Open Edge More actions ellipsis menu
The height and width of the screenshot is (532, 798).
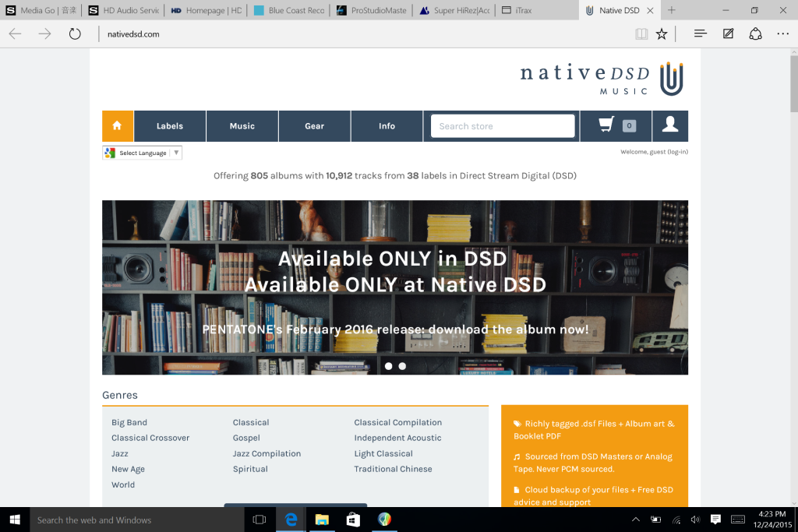point(782,33)
